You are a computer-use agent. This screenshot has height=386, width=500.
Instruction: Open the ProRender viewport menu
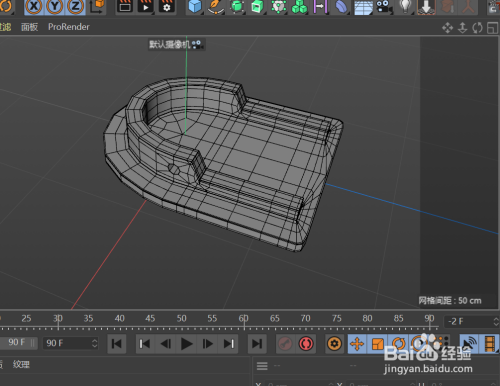(x=69, y=27)
